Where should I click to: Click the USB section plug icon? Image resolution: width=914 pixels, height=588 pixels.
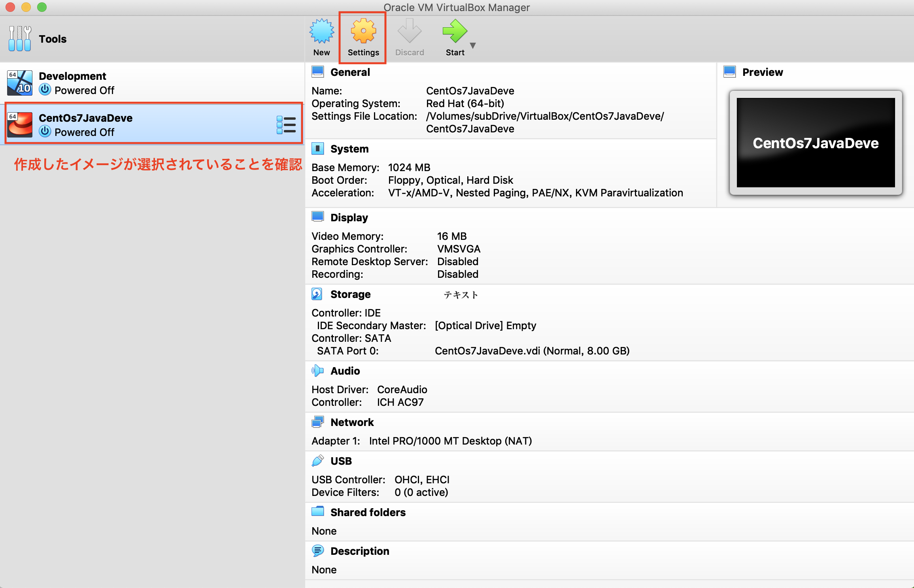pos(317,461)
